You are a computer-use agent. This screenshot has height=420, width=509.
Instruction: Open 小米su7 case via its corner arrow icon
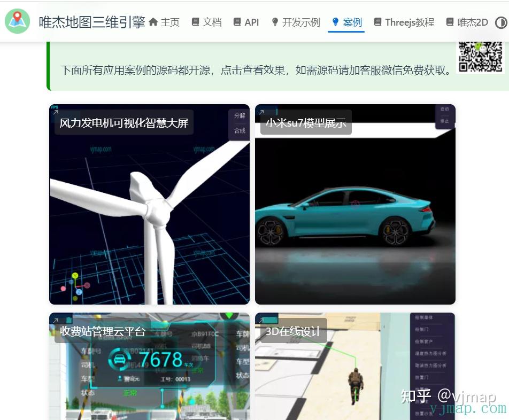pyautogui.click(x=262, y=112)
